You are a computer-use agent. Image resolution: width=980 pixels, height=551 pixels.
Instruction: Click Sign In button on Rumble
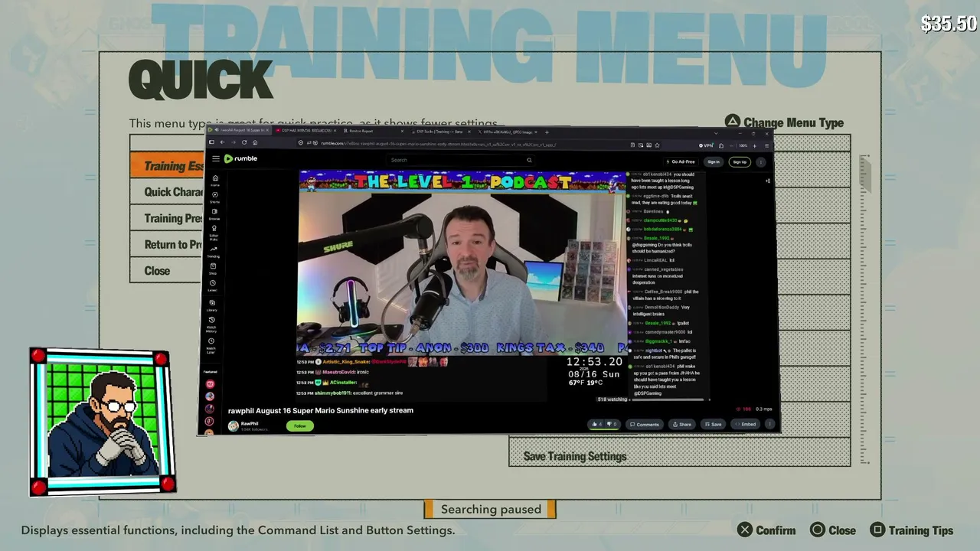[714, 161]
